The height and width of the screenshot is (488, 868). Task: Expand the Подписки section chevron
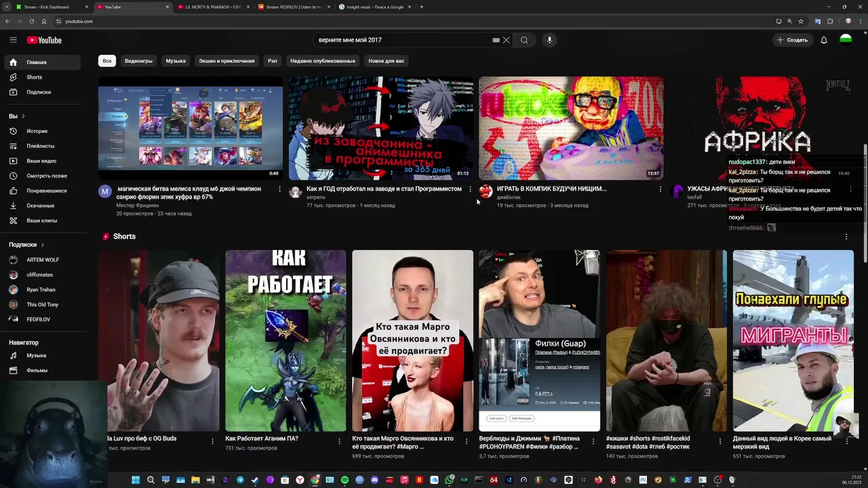[42, 245]
